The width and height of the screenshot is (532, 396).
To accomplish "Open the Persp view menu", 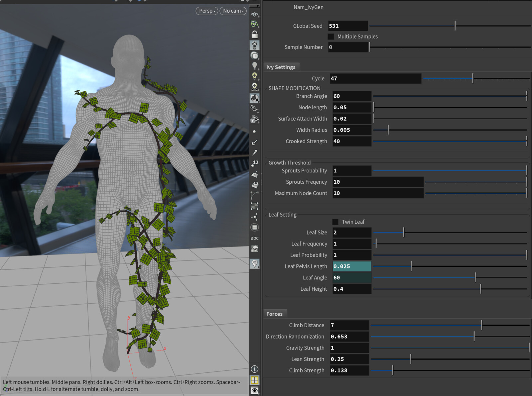I will tap(206, 11).
